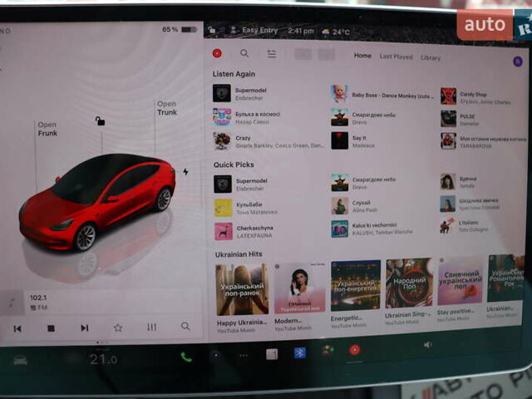Open the equalizer settings icon
Screen dimensions: 532x399
coord(151,327)
